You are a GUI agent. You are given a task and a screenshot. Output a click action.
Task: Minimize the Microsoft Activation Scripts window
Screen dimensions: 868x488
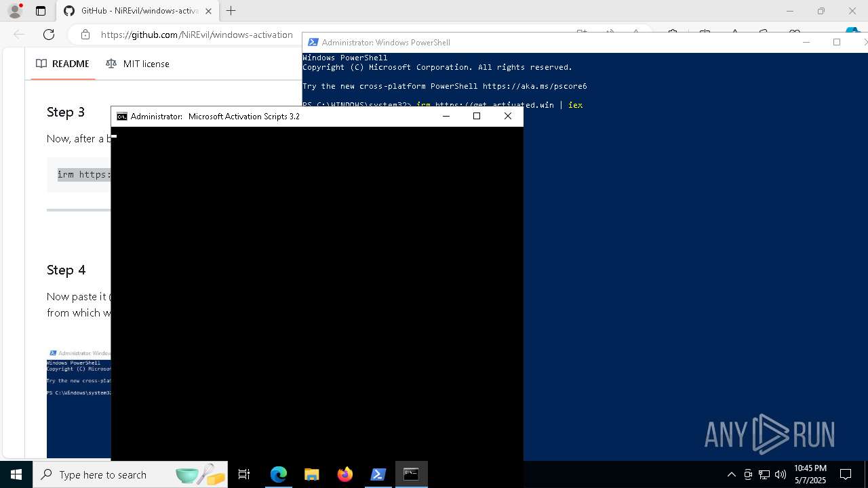pos(446,116)
